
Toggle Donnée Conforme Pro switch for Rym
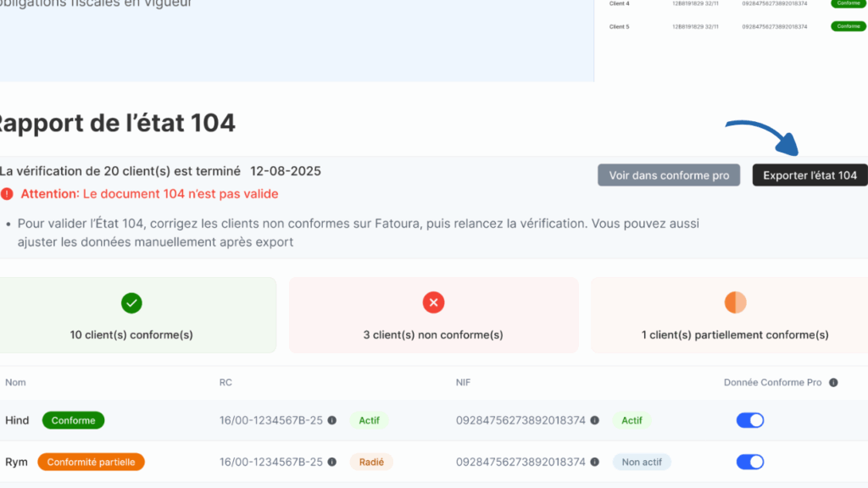point(750,462)
